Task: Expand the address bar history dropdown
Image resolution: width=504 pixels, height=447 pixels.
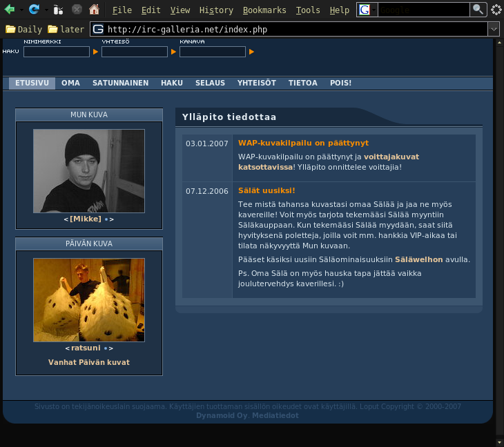Action: point(494,29)
